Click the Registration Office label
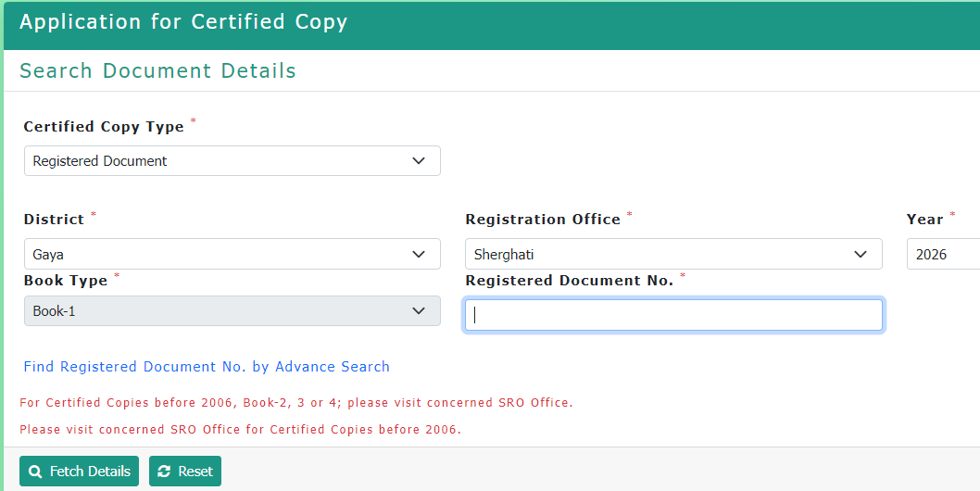 (543, 219)
